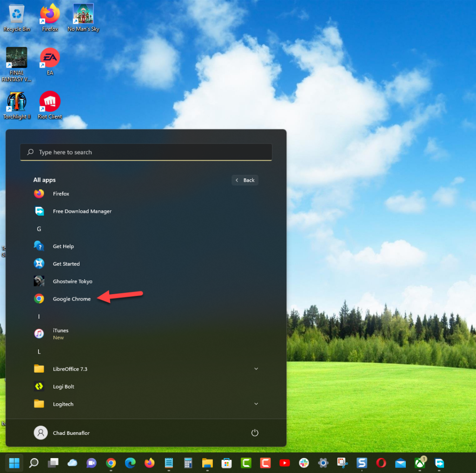
Task: Open Get Help from the apps list
Action: 145,246
